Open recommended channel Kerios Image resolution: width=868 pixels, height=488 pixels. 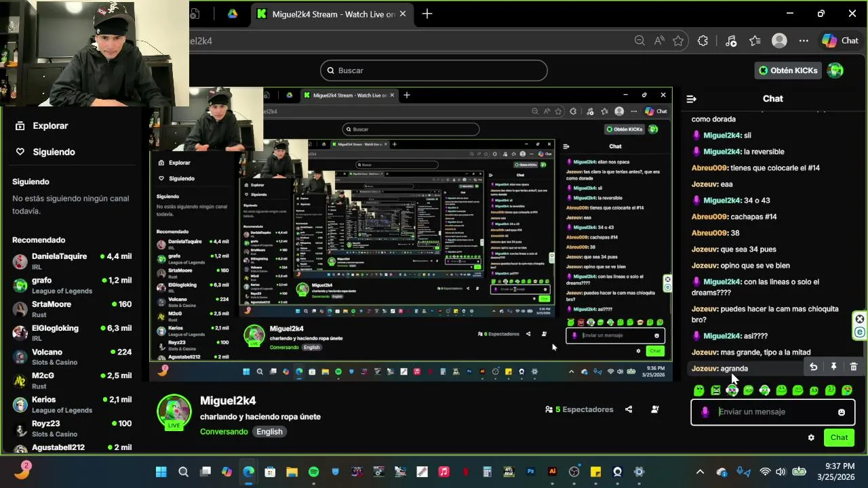pos(72,404)
